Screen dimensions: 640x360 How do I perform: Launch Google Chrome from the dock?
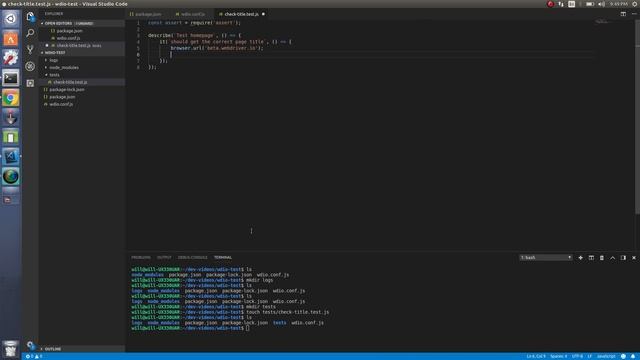pyautogui.click(x=11, y=98)
